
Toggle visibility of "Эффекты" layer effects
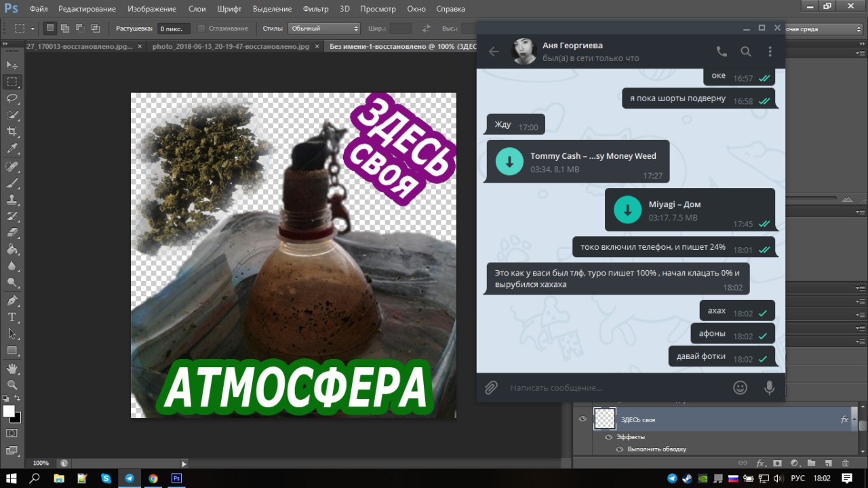click(608, 437)
